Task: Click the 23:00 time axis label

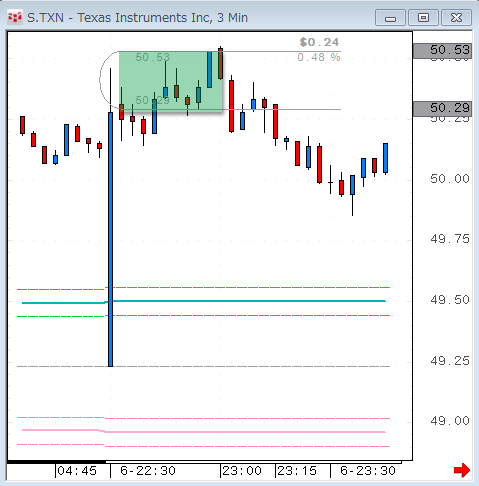Action: tap(242, 471)
